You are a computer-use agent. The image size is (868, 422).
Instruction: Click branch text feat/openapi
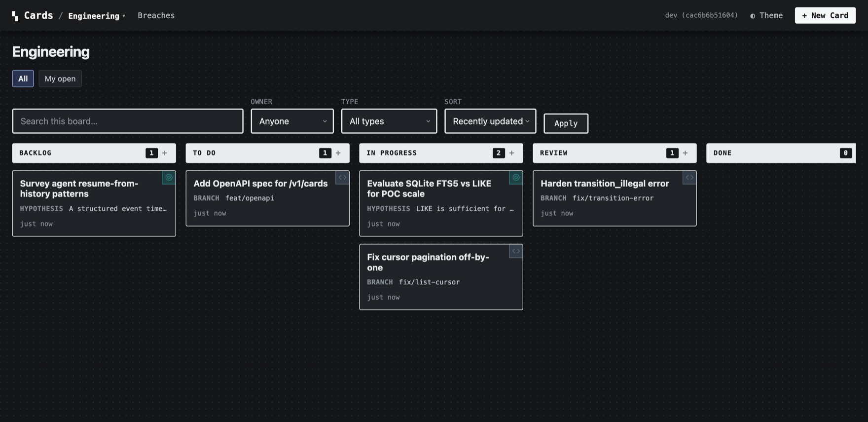(250, 198)
